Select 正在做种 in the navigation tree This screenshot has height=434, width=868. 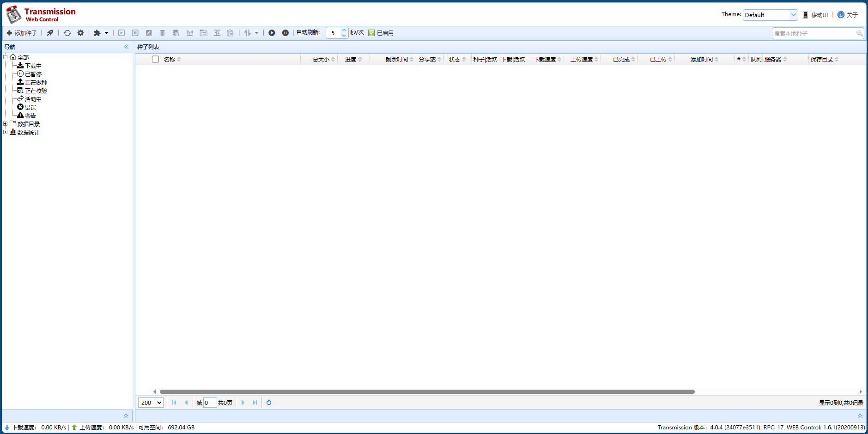pos(36,82)
